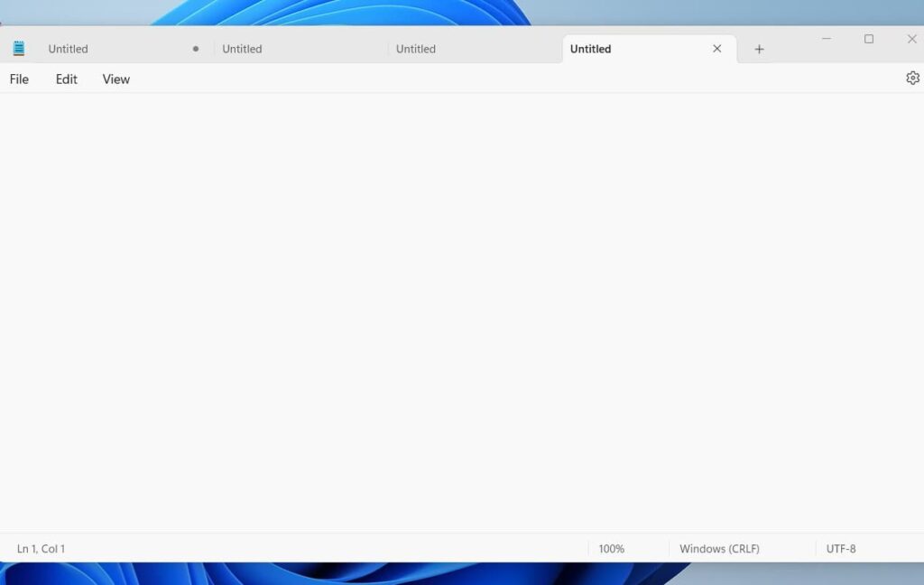Open the Edit menu
This screenshot has height=585, width=924.
point(65,79)
